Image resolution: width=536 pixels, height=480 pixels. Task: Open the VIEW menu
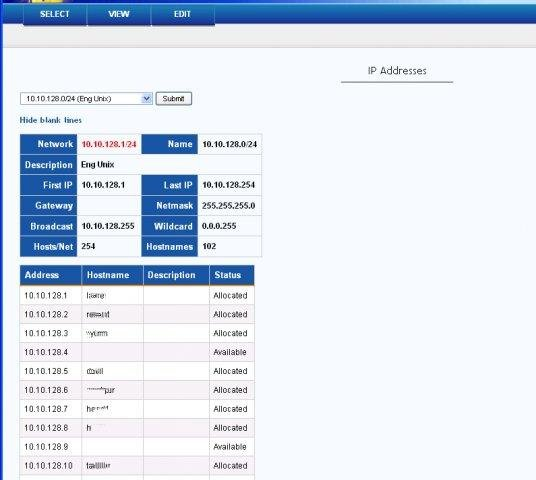pyautogui.click(x=119, y=14)
